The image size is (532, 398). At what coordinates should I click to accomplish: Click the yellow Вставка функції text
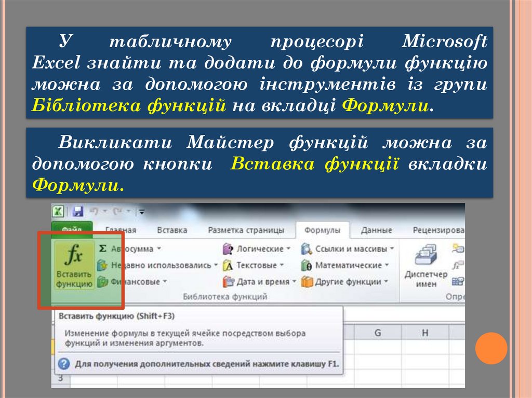coord(314,164)
